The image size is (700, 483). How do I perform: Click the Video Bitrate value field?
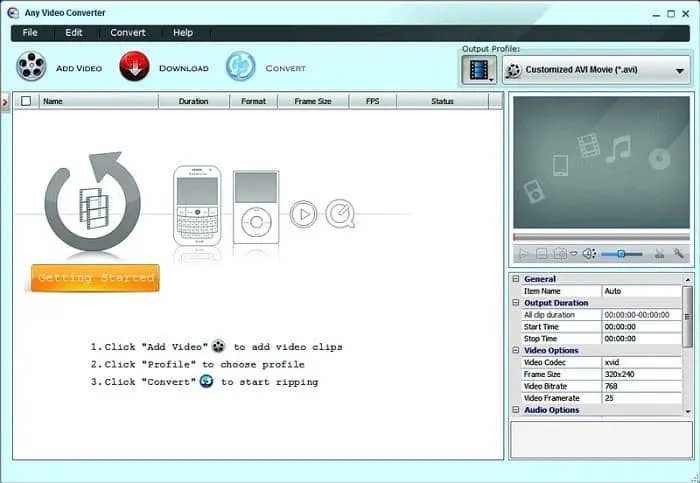pos(641,386)
